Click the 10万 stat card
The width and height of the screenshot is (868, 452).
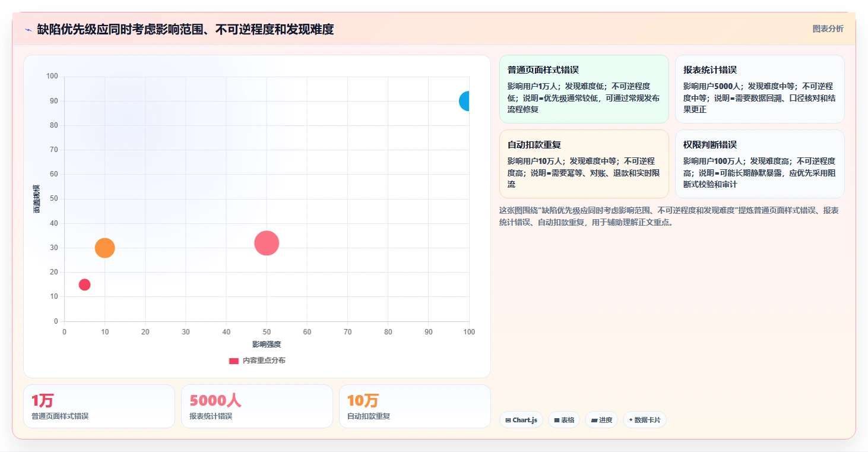click(x=415, y=406)
